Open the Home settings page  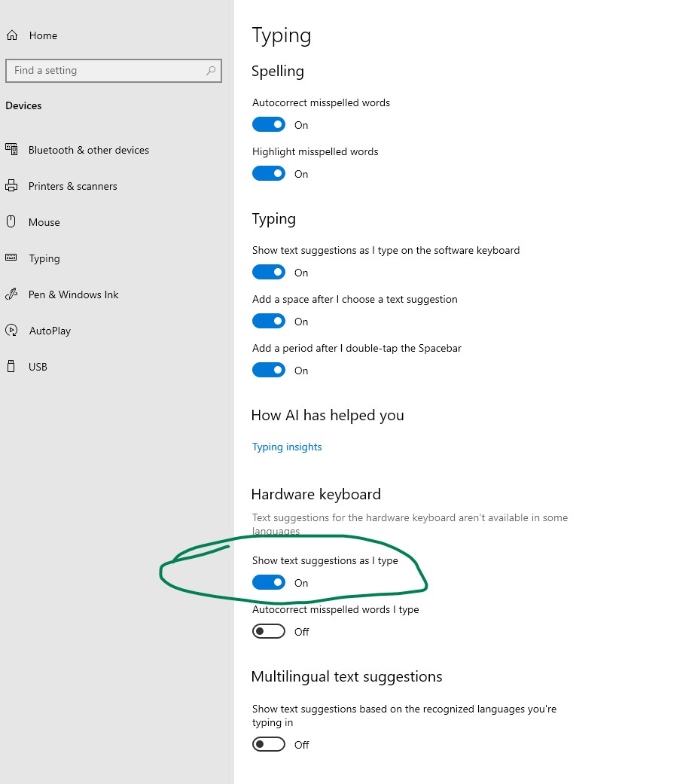(x=43, y=35)
